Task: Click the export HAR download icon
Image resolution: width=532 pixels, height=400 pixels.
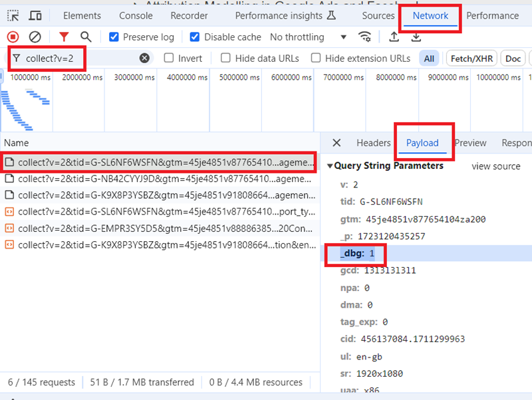Action: [x=416, y=38]
